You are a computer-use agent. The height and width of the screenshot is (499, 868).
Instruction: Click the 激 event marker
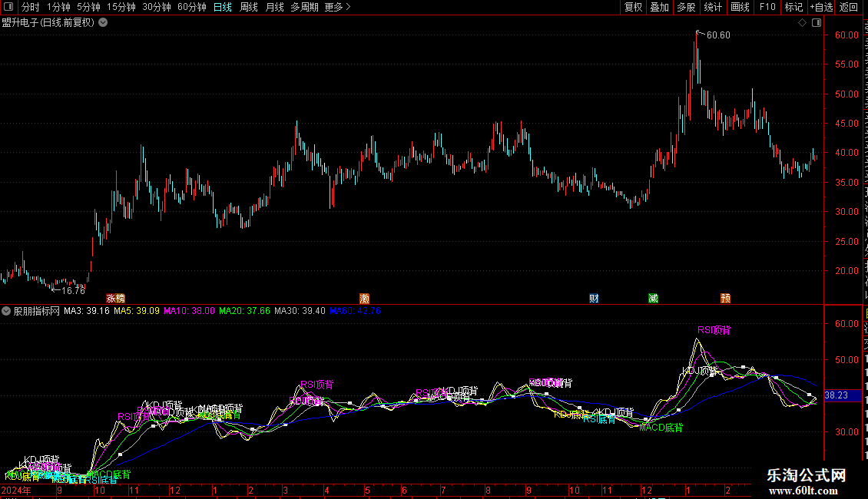tap(364, 298)
